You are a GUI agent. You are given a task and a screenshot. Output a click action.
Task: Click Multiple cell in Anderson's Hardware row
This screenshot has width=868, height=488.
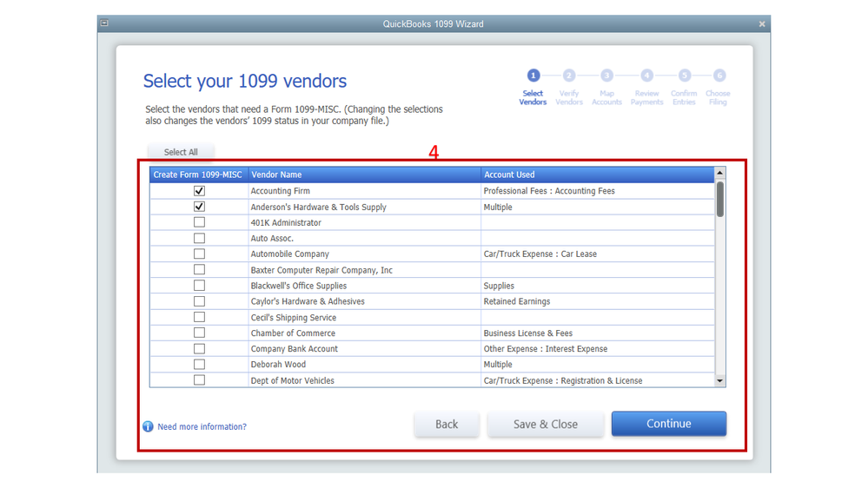597,207
